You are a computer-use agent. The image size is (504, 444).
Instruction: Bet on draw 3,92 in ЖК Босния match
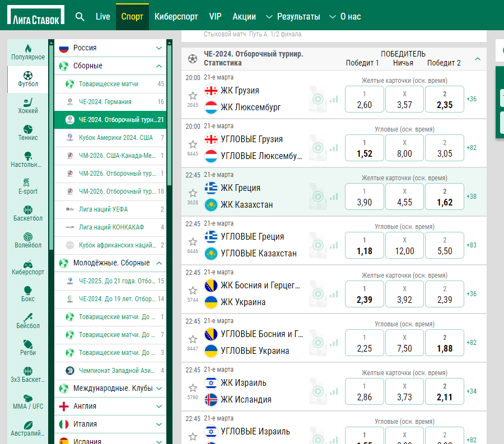pos(404,294)
